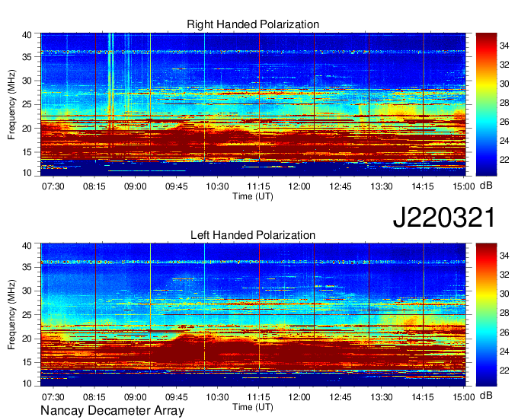Click "25" frequency tick on Left Handed plot
This screenshot has height=420, width=518.
27,315
